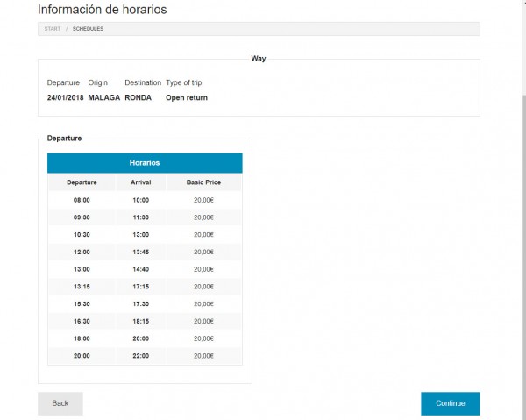Click the MALAGA origin value
Viewport: 526px width, 420px height.
[104, 97]
